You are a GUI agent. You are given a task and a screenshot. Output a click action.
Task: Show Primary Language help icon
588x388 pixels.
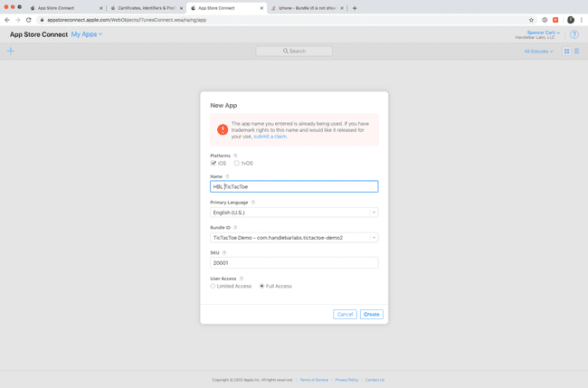pyautogui.click(x=253, y=203)
